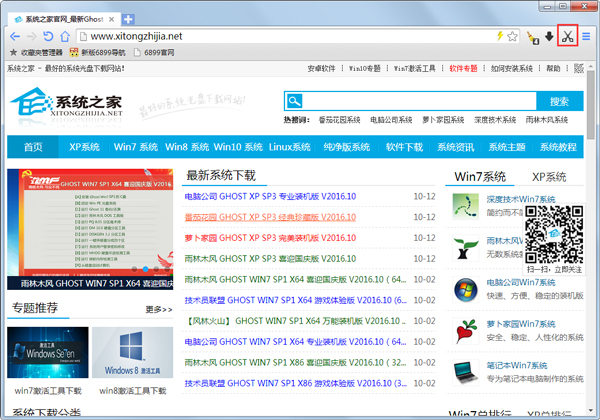Click 更多>> beside 专题推荐
Image resolution: width=600 pixels, height=420 pixels.
point(159,309)
